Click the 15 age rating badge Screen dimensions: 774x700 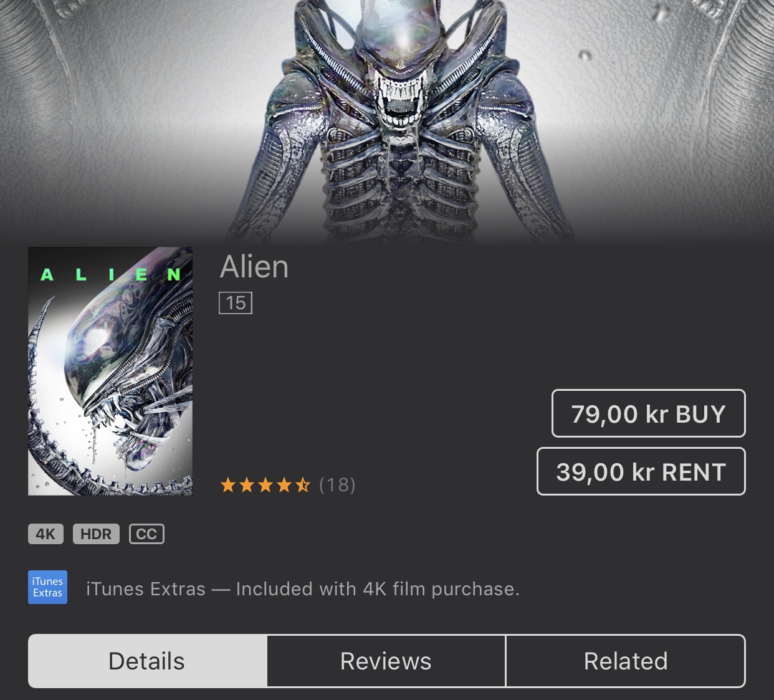tap(236, 303)
